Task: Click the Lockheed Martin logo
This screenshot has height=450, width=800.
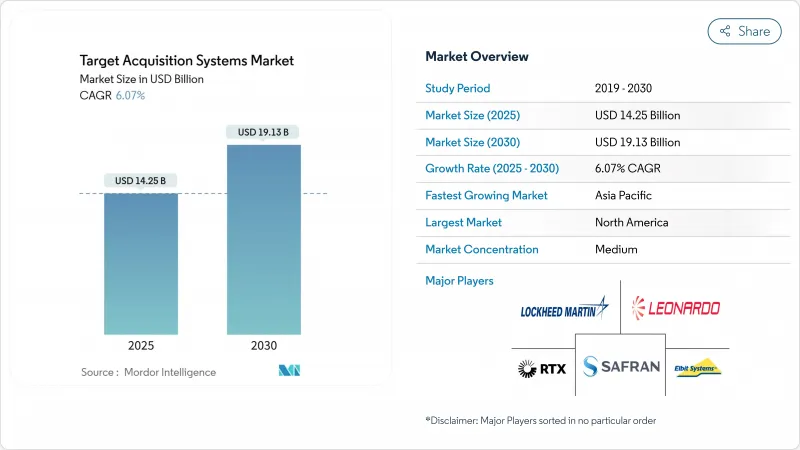Action: point(565,310)
